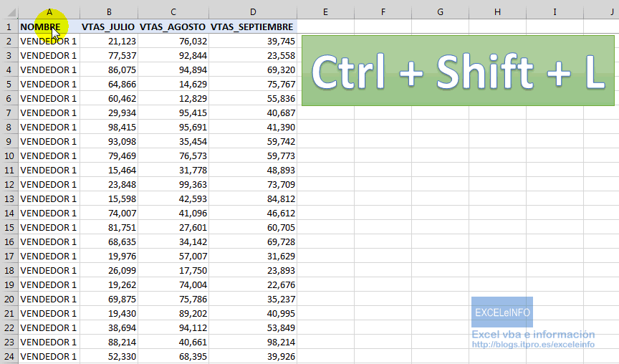Select row 1 header
This screenshot has height=364, width=619.
[x=9, y=27]
